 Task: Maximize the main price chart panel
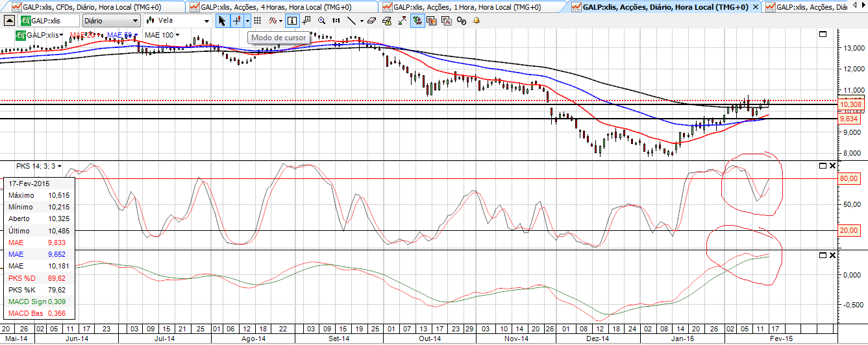[823, 34]
